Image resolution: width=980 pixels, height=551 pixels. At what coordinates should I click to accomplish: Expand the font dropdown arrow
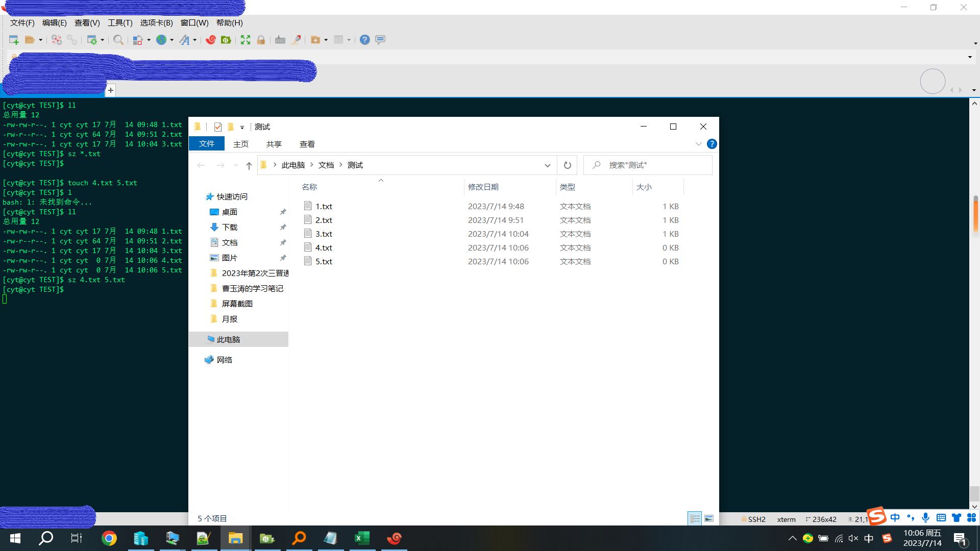pyautogui.click(x=195, y=40)
